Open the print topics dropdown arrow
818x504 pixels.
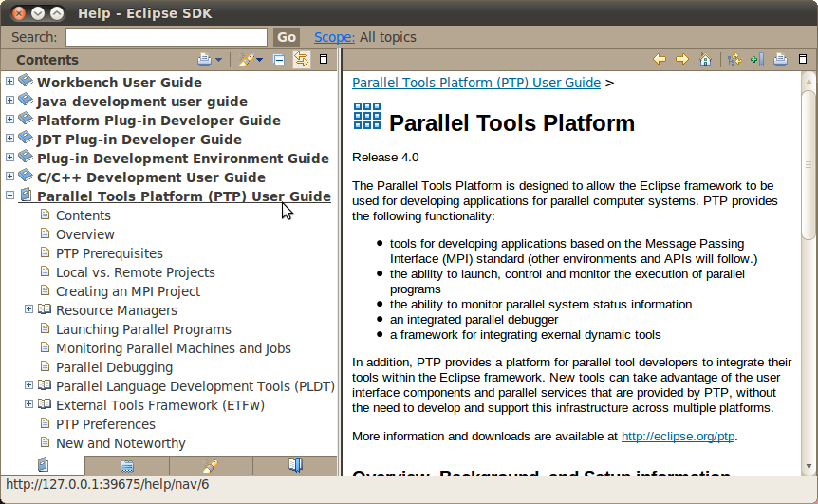[x=218, y=60]
